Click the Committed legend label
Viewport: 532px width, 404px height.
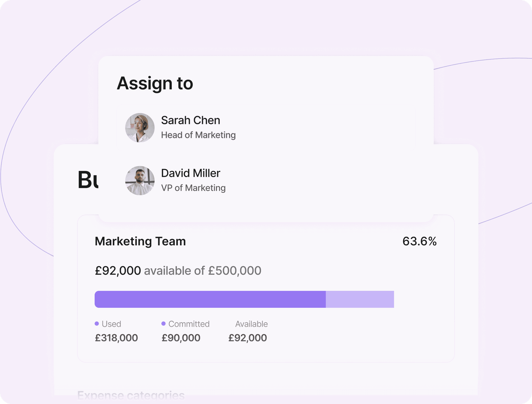click(x=189, y=324)
